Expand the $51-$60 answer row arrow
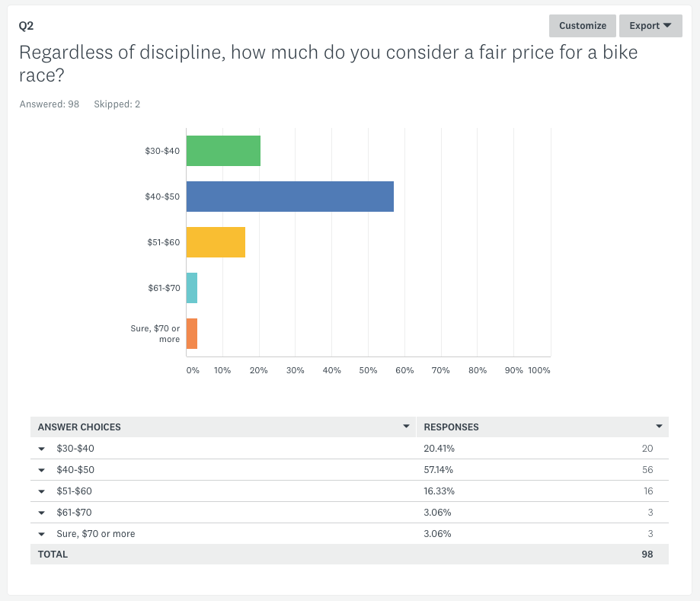Viewport: 700px width, 601px height. (x=42, y=491)
